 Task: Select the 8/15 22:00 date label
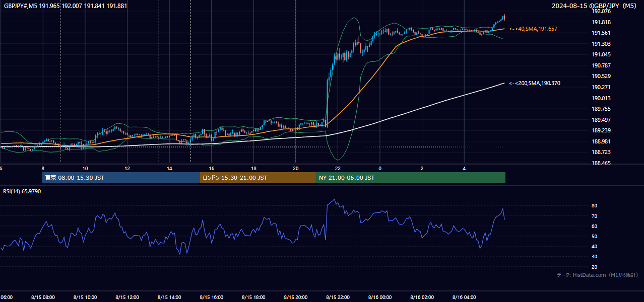[338, 297]
